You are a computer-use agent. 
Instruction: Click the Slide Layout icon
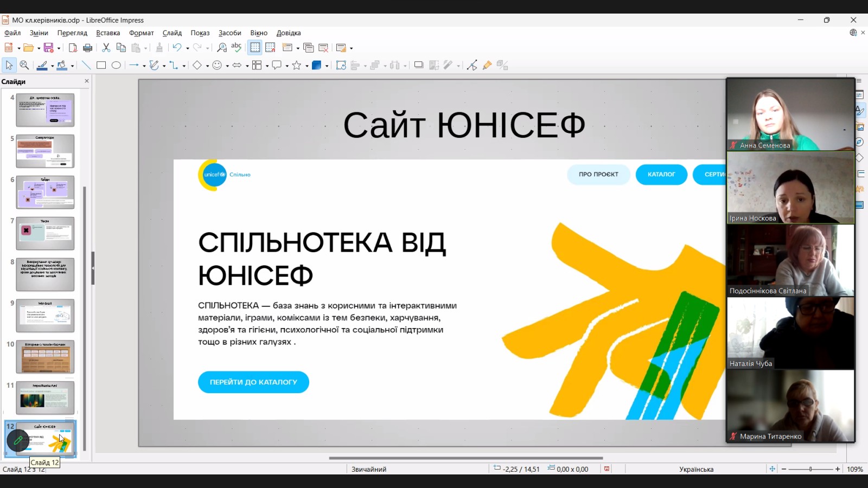(341, 48)
